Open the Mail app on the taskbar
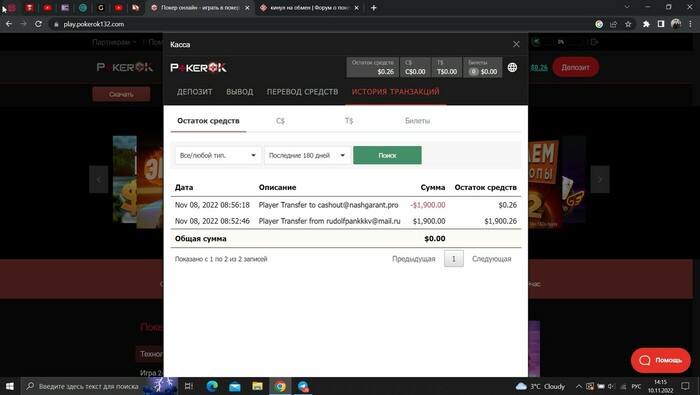The image size is (700, 395). [235, 386]
